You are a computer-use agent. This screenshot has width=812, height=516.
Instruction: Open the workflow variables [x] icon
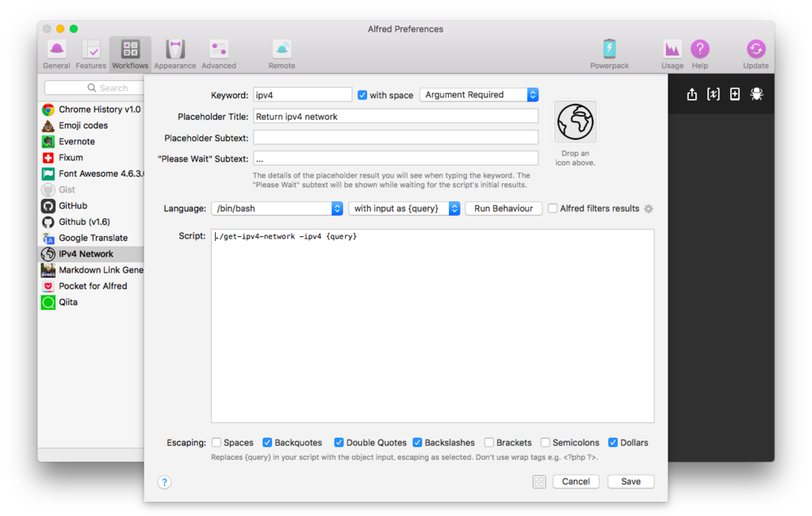(713, 94)
